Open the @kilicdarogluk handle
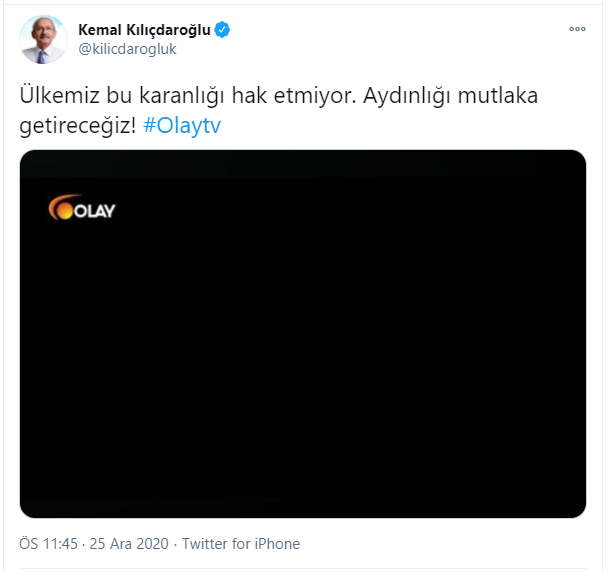611x572 pixels. click(127, 49)
